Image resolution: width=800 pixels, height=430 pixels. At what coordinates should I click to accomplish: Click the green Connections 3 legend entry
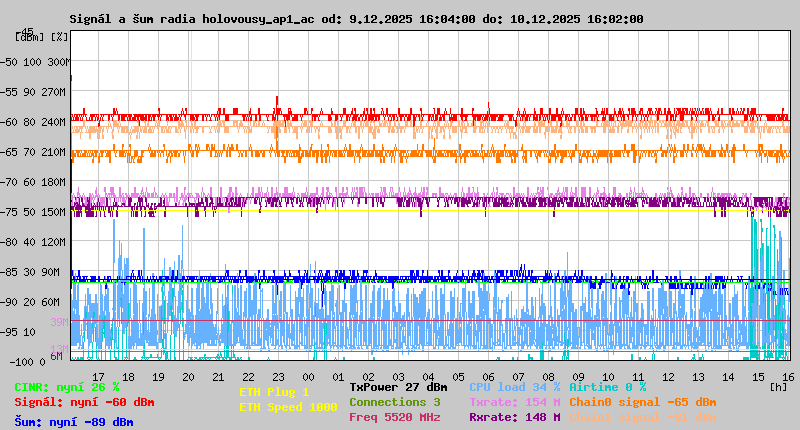point(394,402)
